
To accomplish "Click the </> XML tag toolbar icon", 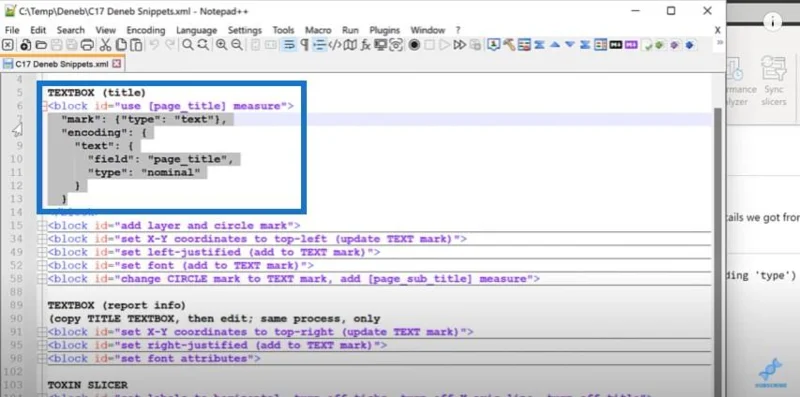I will tap(335, 45).
